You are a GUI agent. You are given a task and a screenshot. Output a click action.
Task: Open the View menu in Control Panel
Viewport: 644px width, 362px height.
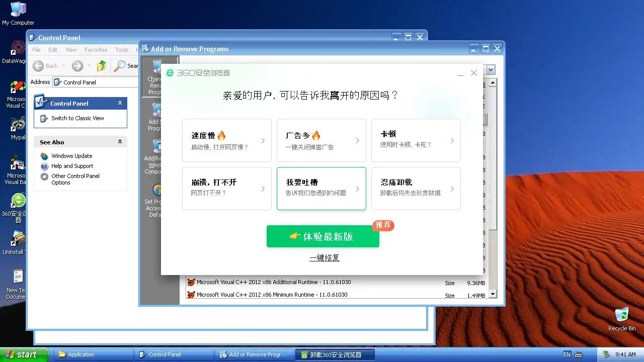pos(71,50)
